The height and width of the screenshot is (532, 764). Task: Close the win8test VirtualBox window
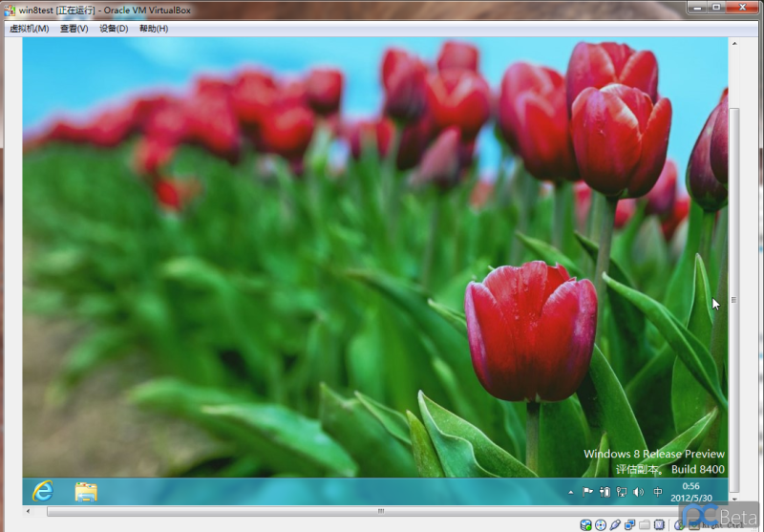coord(742,8)
